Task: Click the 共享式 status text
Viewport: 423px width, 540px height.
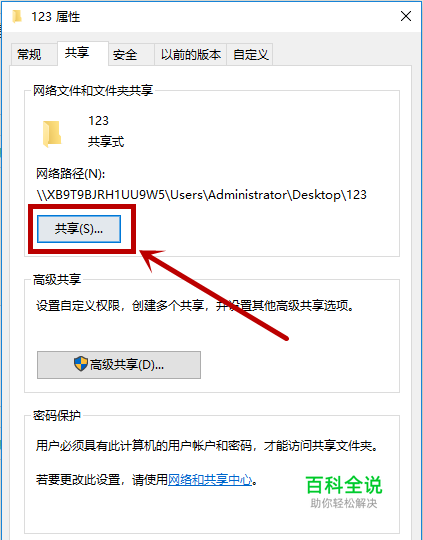Action: click(x=106, y=142)
